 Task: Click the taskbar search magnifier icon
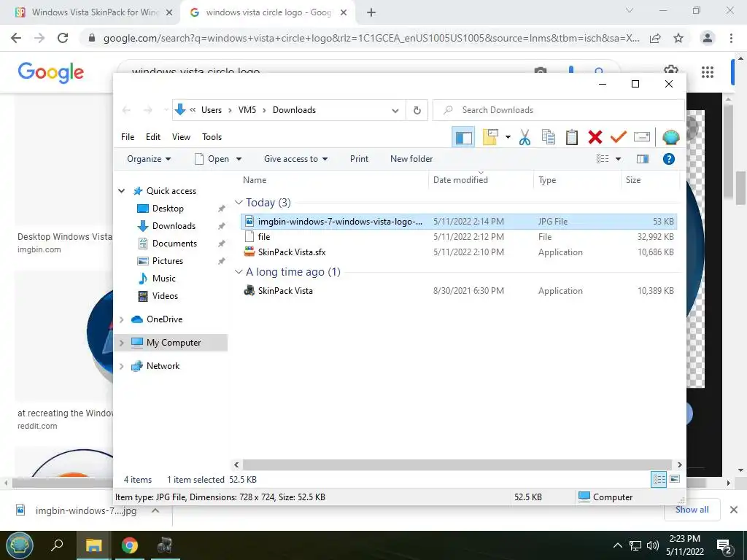(x=57, y=545)
